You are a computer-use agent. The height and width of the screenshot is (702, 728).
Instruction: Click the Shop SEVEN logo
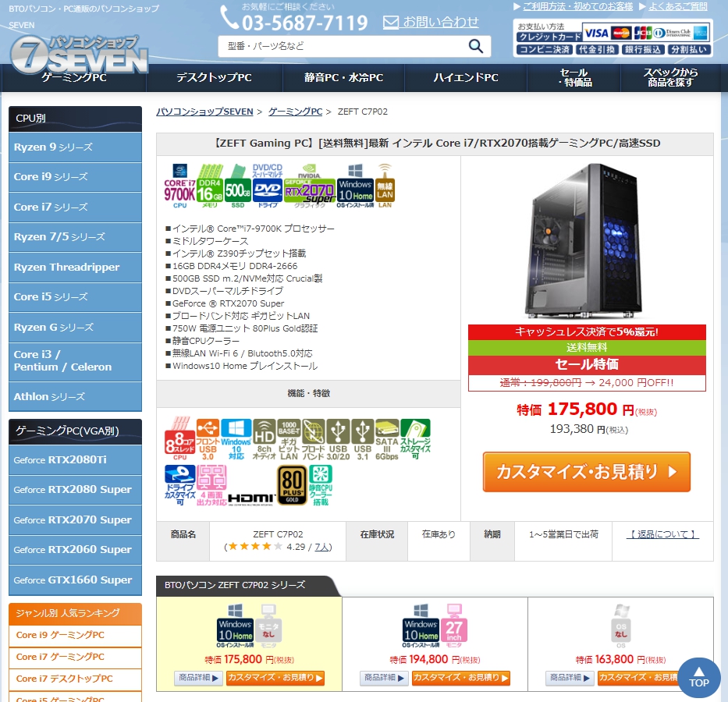pyautogui.click(x=79, y=55)
